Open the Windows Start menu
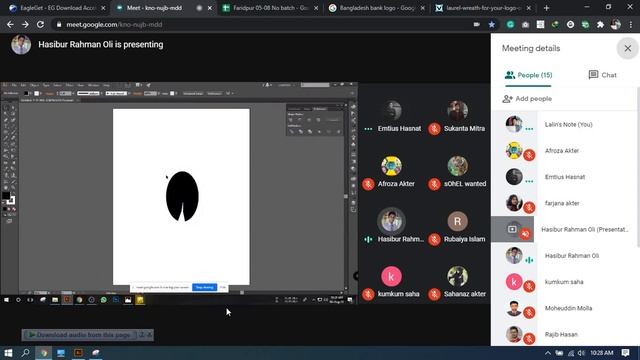 tap(8, 353)
